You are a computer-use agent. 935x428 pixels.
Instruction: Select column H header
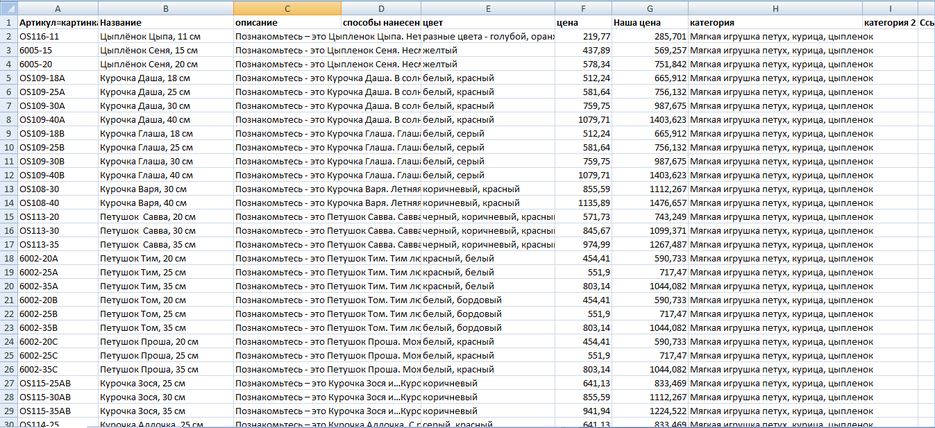pyautogui.click(x=775, y=8)
